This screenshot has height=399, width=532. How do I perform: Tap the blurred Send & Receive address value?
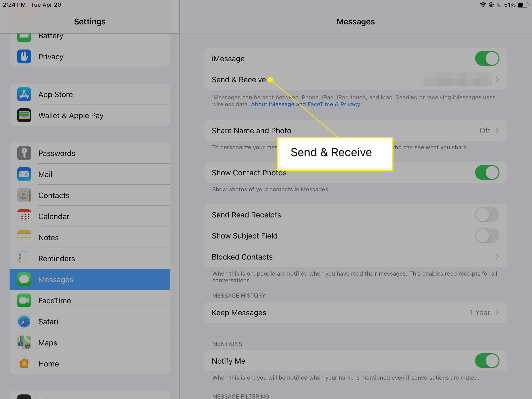pos(457,79)
